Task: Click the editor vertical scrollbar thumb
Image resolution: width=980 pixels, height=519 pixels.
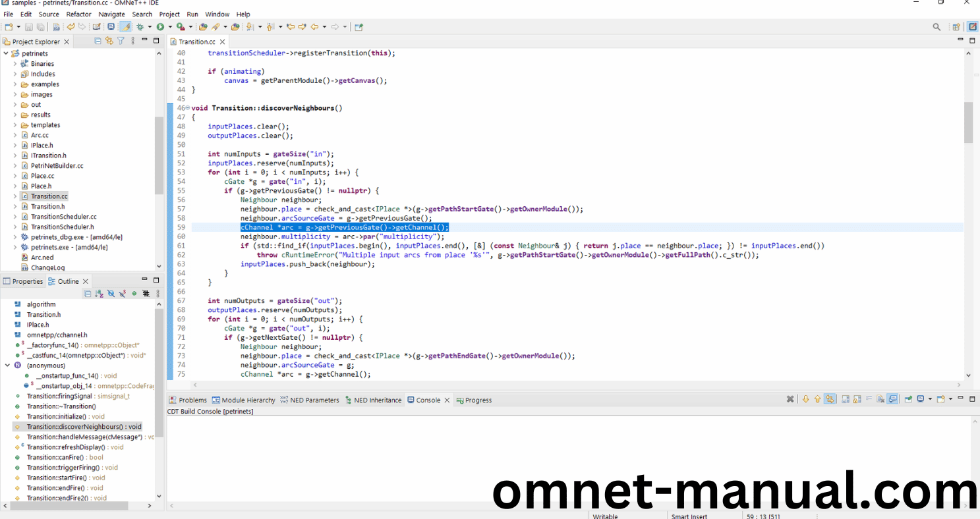Action: pos(968,122)
